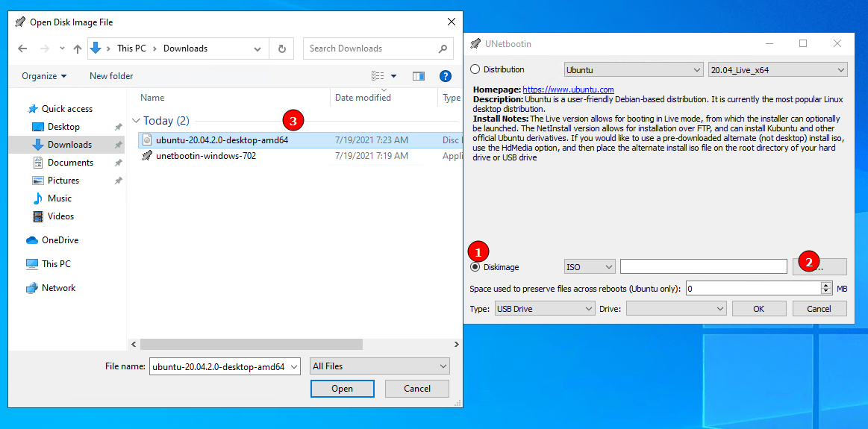Select unetbootin-windows-702 file
This screenshot has width=868, height=429.
coord(205,156)
